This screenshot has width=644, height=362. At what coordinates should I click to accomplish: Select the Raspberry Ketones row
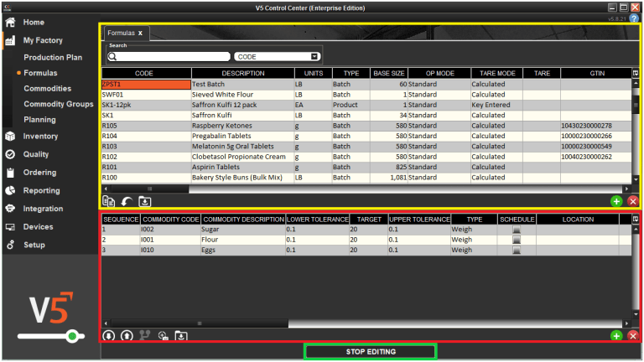(366, 126)
